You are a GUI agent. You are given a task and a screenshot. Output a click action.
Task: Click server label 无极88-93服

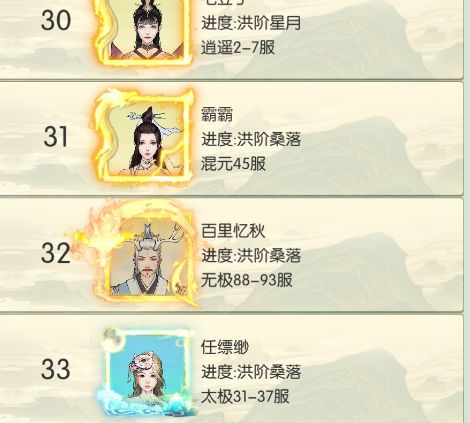click(x=247, y=280)
